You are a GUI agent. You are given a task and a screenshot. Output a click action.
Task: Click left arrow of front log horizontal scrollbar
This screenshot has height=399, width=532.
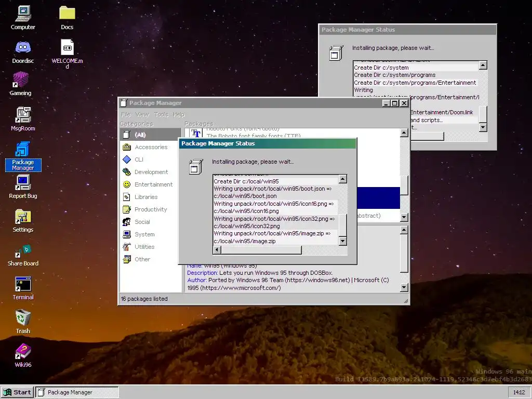tap(217, 250)
